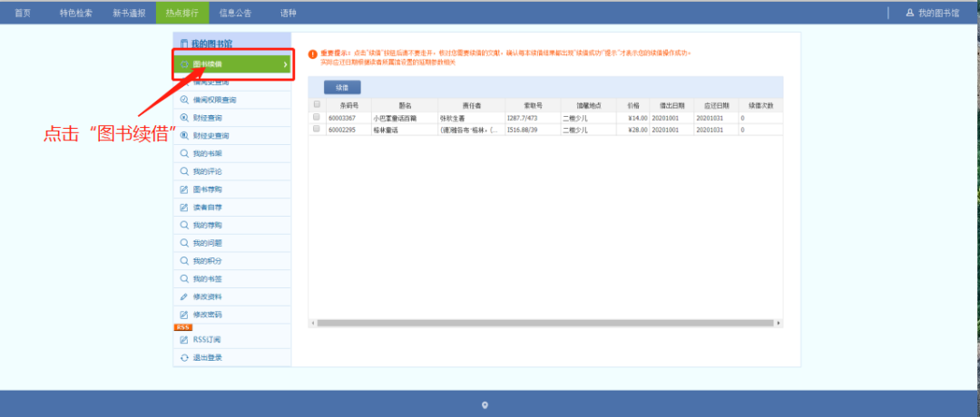Click the 借阅权限查询 sidebar icon
The width and height of the screenshot is (980, 417).
pyautogui.click(x=183, y=100)
